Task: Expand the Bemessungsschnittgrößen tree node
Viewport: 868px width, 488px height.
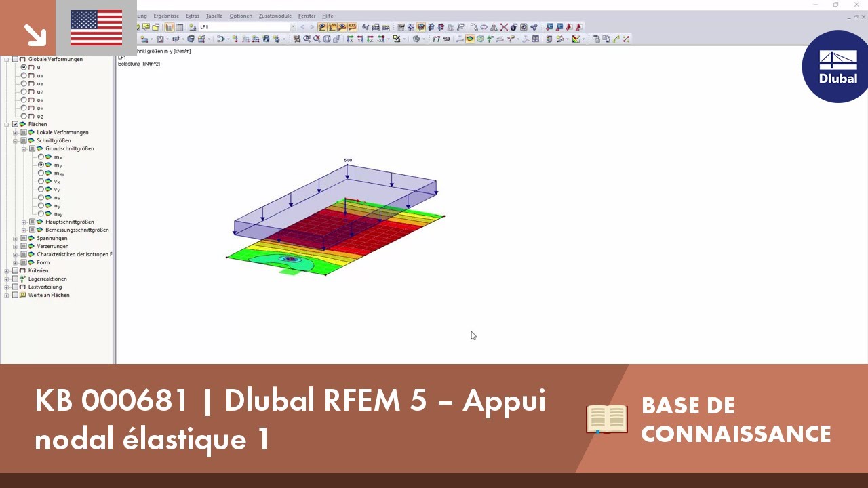Action: pyautogui.click(x=24, y=230)
